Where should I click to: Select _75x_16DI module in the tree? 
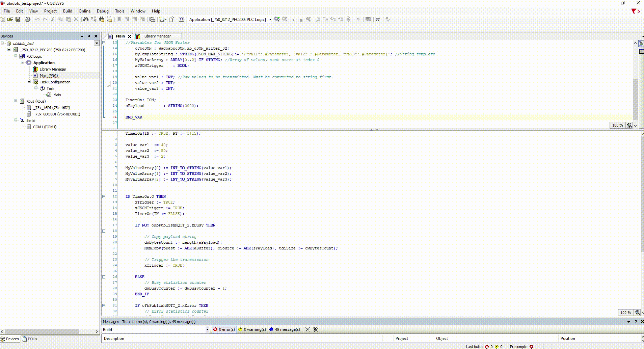pyautogui.click(x=52, y=108)
